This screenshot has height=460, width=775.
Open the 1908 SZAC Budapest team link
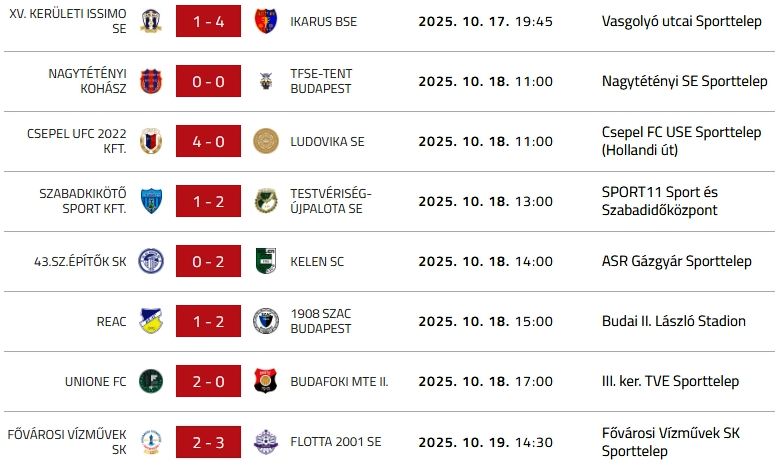pyautogui.click(x=320, y=321)
